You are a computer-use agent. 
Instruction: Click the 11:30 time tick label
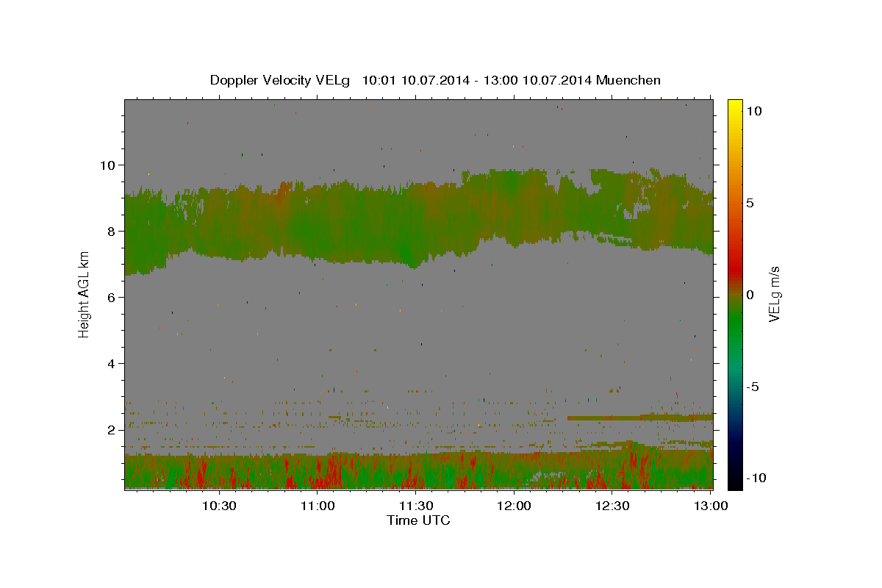tap(416, 506)
